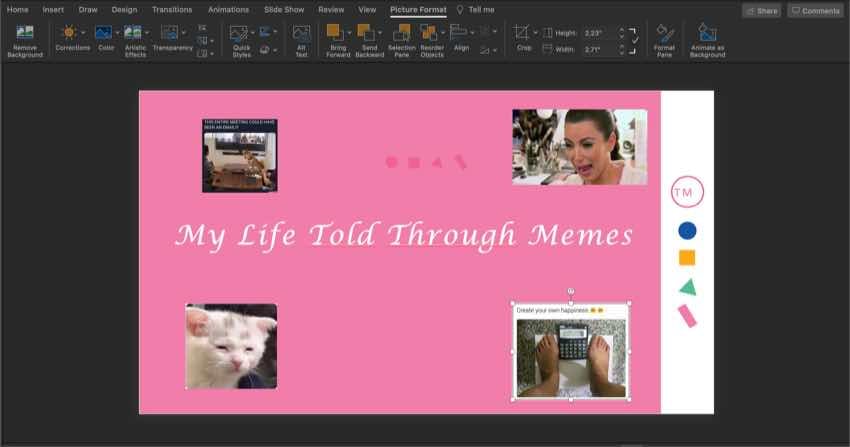Viewport: 850px width, 447px height.
Task: Open the Quick Styles gallery
Action: (240, 34)
